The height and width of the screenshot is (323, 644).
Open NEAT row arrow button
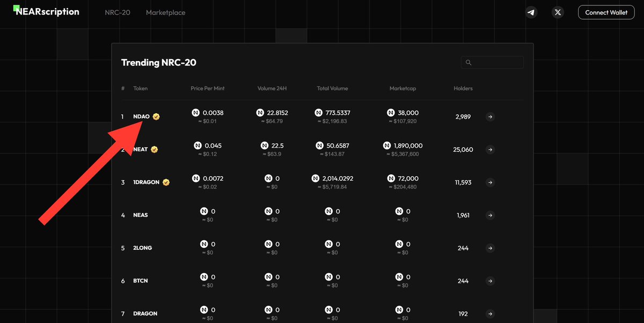[x=490, y=150]
